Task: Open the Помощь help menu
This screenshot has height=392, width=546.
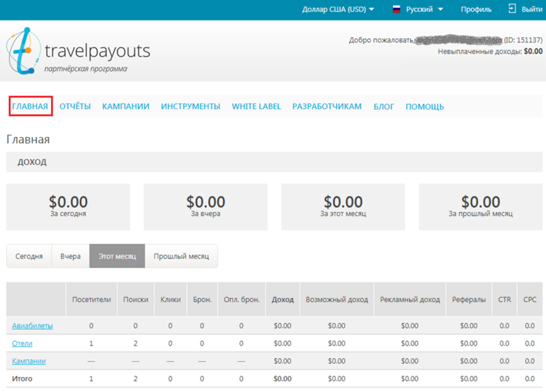Action: tap(425, 106)
